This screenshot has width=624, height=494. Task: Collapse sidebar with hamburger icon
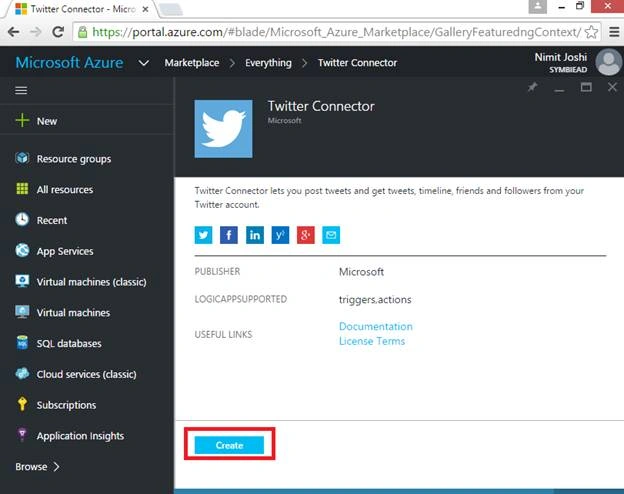pyautogui.click(x=21, y=90)
